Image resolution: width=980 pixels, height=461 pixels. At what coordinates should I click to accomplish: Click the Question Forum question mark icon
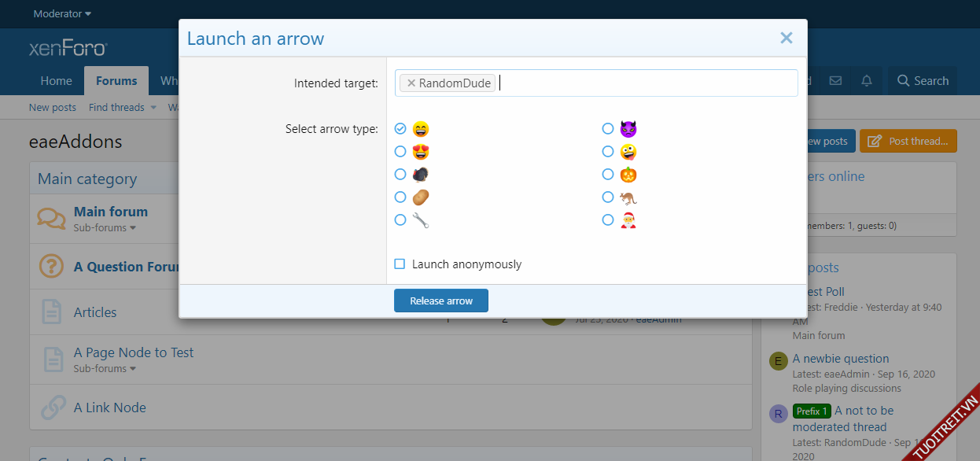pos(51,267)
